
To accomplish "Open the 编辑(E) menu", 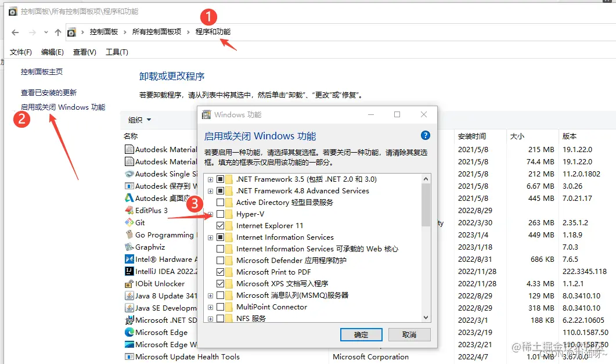I will tap(52, 52).
